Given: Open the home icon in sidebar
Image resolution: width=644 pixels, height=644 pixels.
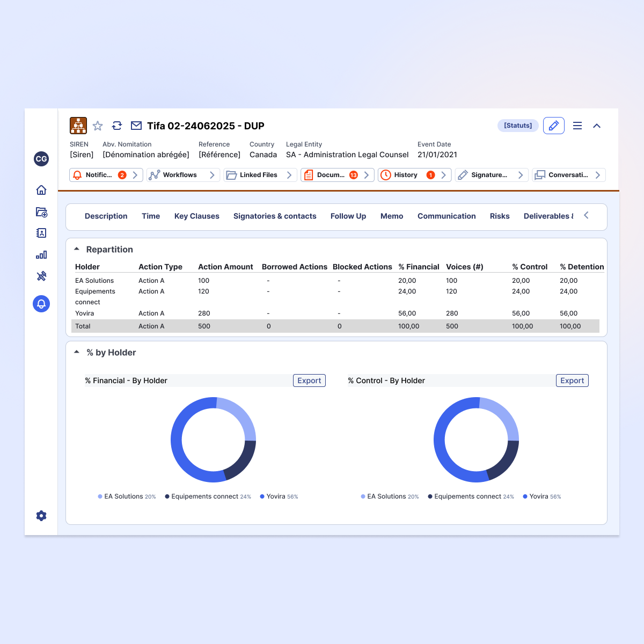Looking at the screenshot, I should (41, 190).
